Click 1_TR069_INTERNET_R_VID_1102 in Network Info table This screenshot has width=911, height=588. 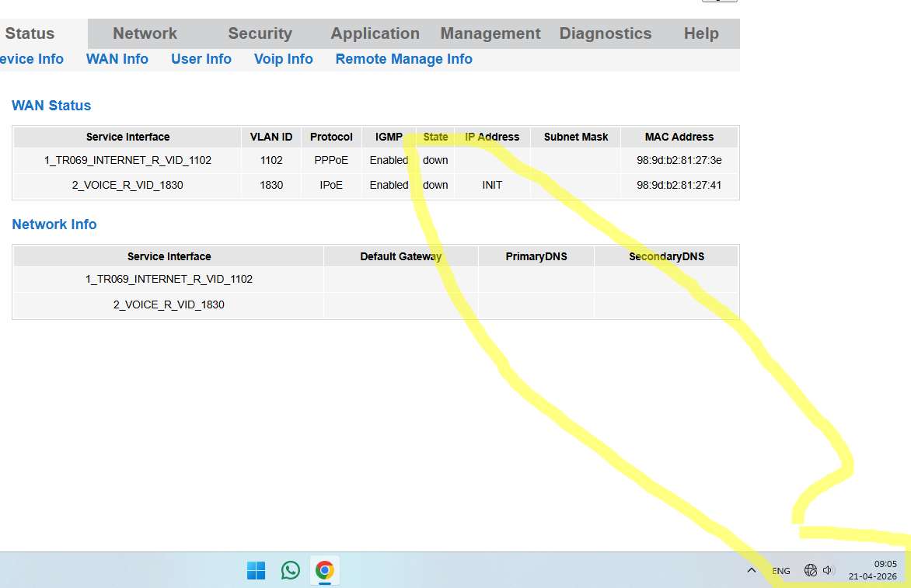pos(169,279)
